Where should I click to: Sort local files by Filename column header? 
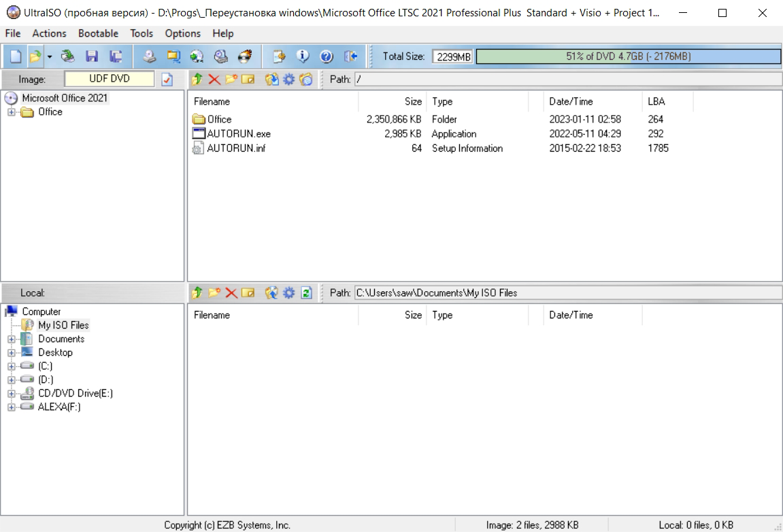(x=273, y=315)
